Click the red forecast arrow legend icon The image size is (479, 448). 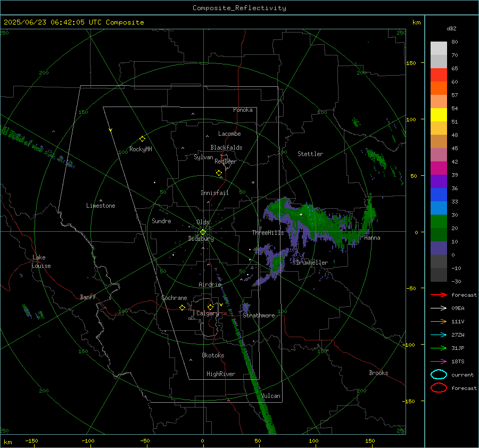(x=439, y=295)
